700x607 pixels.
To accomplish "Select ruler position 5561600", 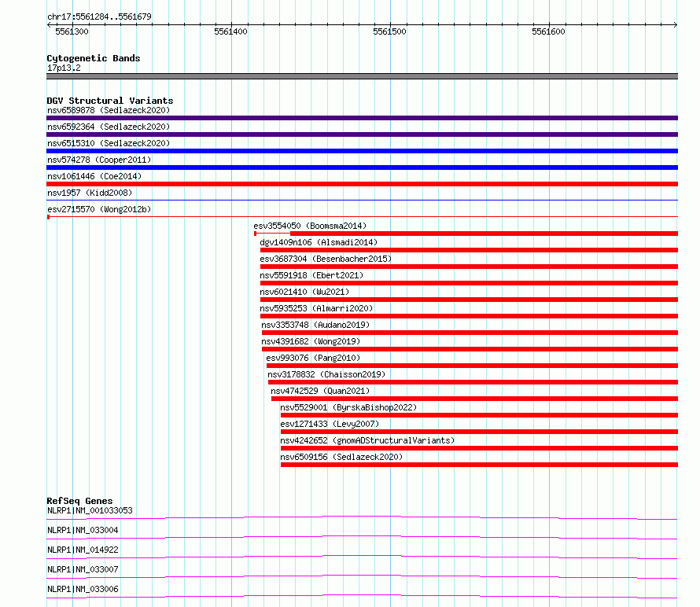I will [548, 31].
